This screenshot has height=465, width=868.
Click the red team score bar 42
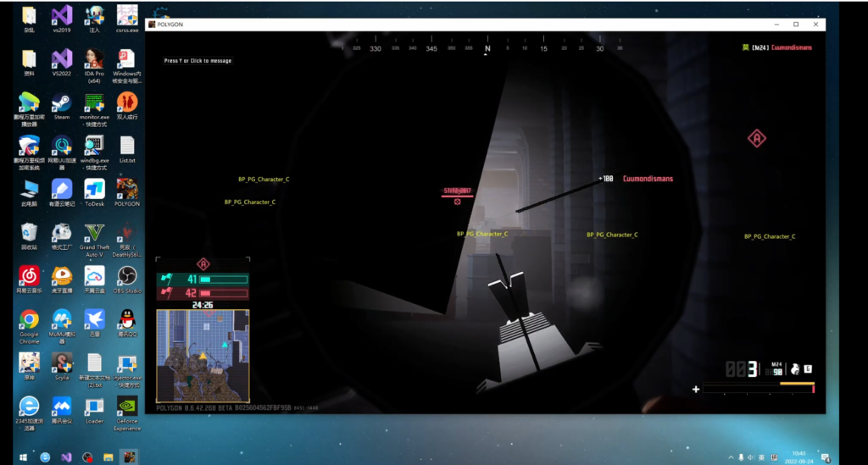click(203, 293)
